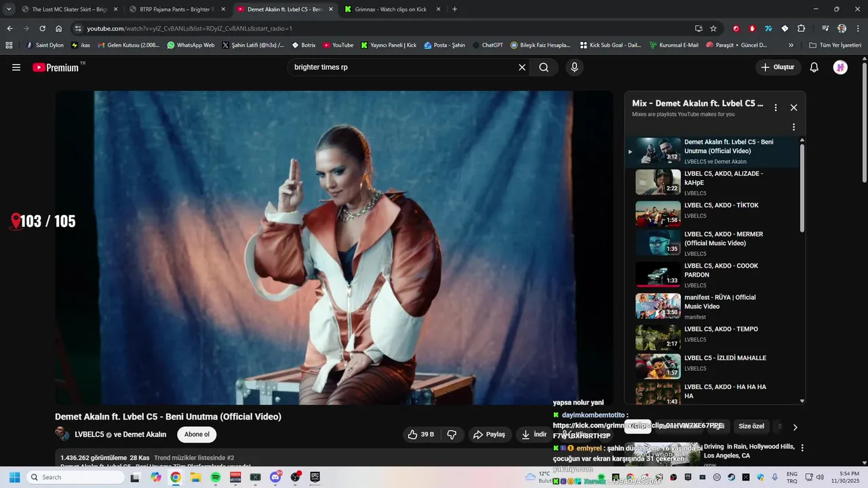Open playlist options three-dot below header
Screen dimensions: 868x488
point(793,127)
